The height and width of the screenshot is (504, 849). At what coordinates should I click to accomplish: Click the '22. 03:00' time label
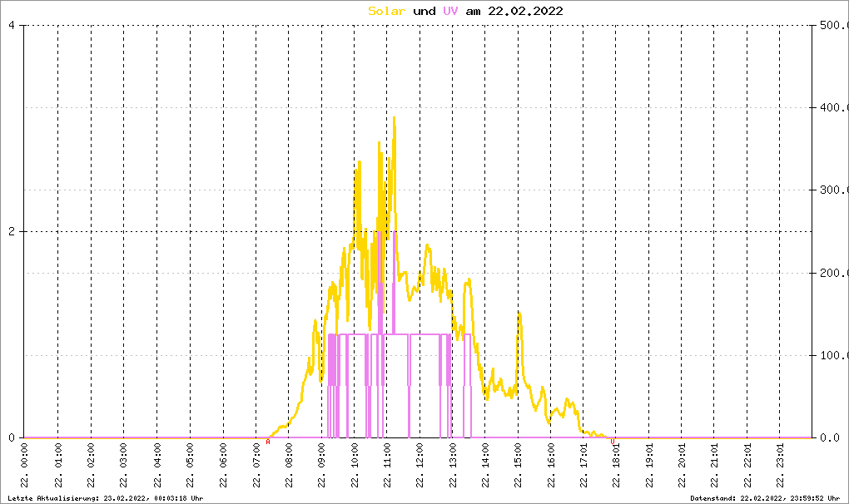(x=123, y=465)
